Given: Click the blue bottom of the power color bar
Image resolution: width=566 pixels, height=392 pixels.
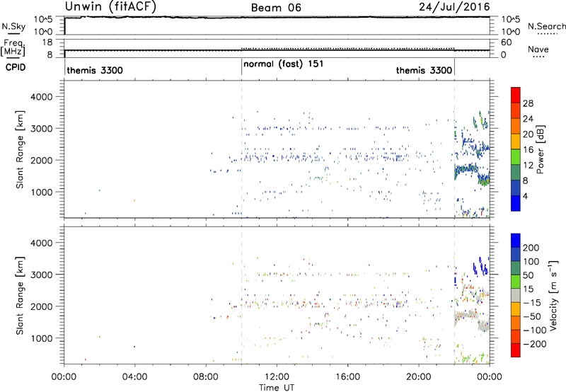Looking at the screenshot, I should (x=516, y=204).
